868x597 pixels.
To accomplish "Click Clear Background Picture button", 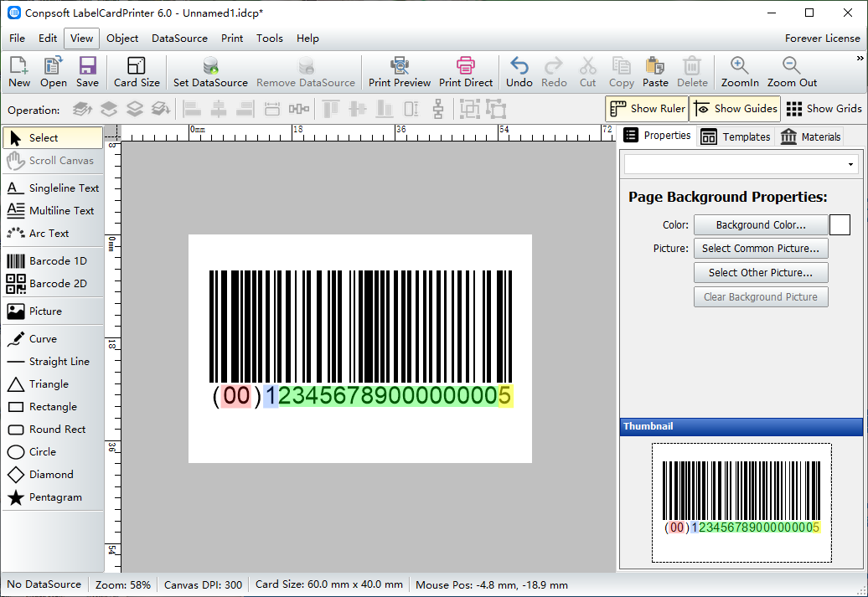I will pyautogui.click(x=761, y=297).
